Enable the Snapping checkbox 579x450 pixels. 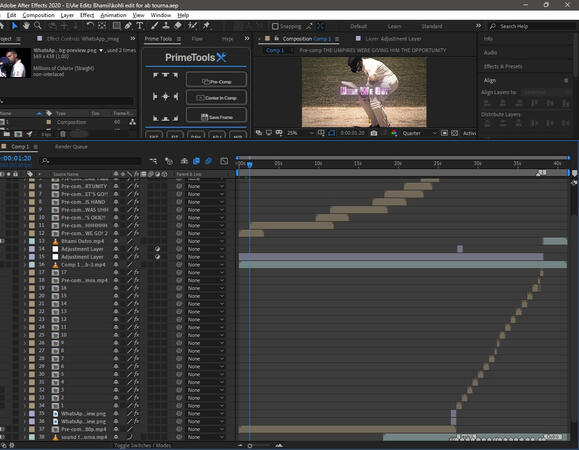pos(275,26)
